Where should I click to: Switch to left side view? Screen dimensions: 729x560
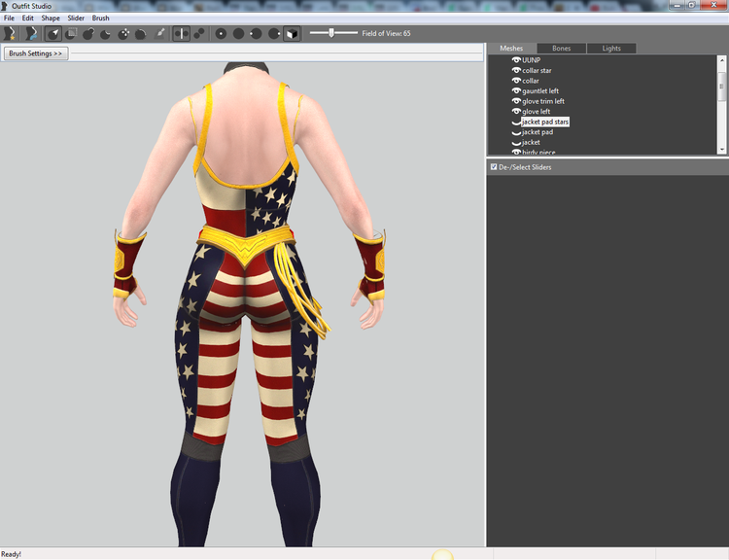(256, 33)
